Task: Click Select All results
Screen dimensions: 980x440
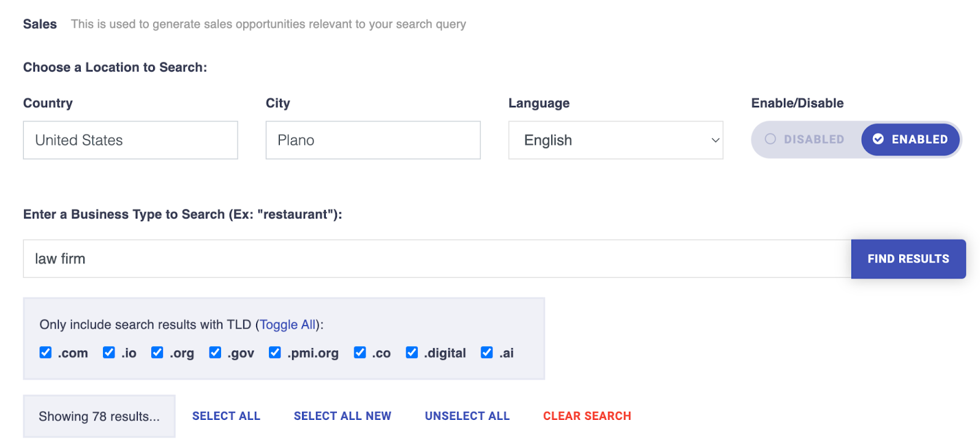Action: pyautogui.click(x=226, y=416)
